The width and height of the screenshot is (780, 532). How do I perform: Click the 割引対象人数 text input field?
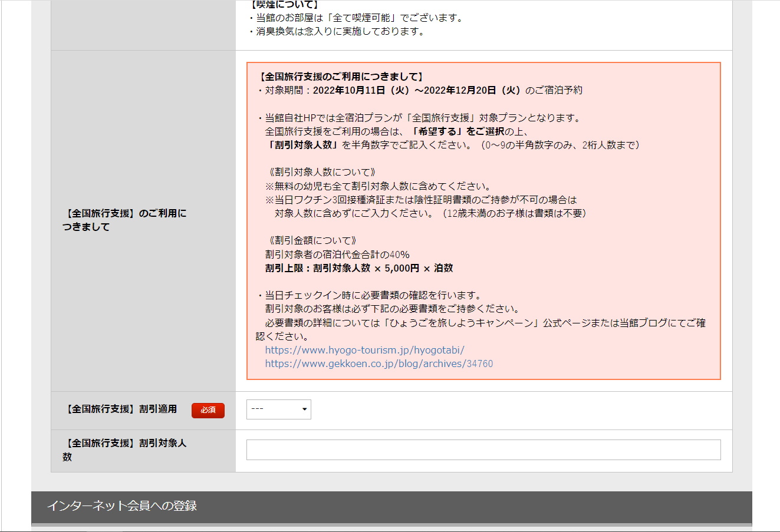click(483, 450)
